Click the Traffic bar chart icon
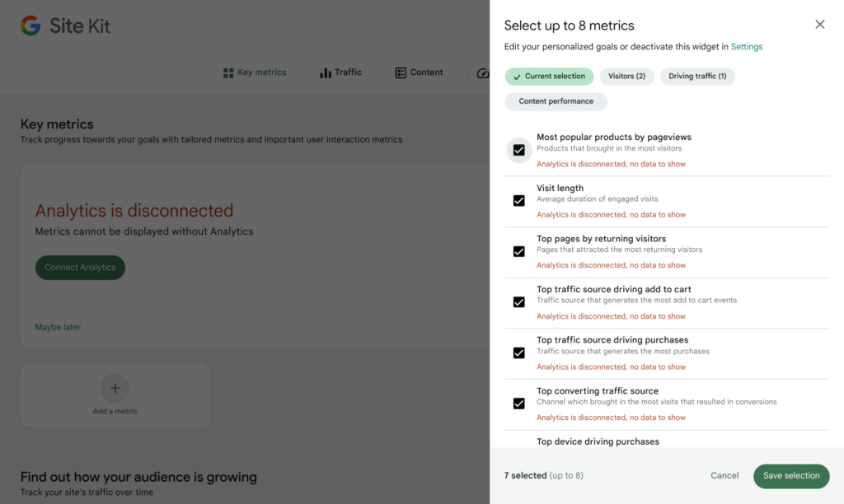Viewport: 844px width, 504px height. 326,72
